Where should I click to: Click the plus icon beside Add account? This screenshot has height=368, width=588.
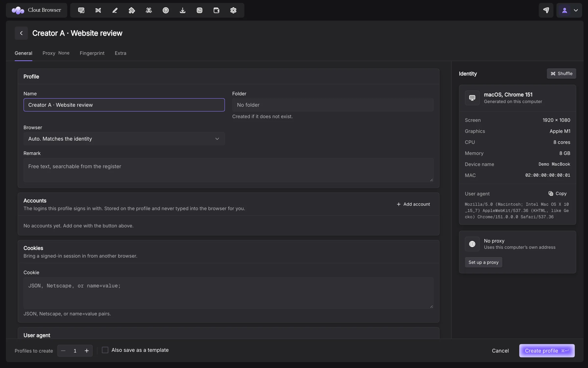coord(399,204)
